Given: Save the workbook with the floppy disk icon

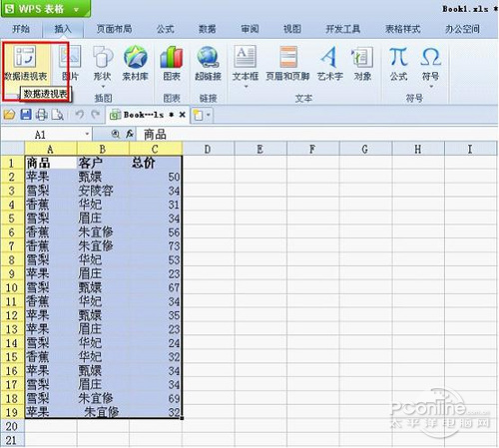Looking at the screenshot, I should coord(26,115).
